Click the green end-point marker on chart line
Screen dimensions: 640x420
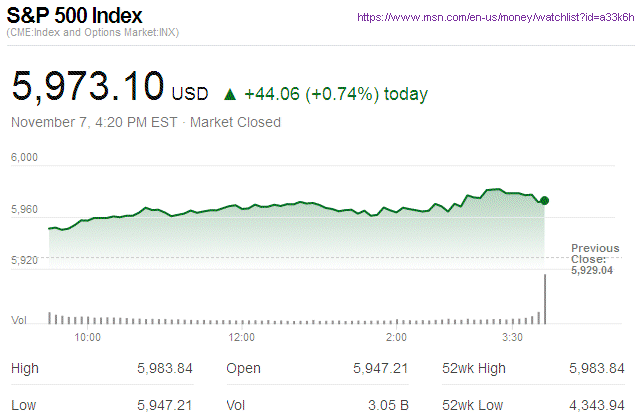(x=544, y=200)
